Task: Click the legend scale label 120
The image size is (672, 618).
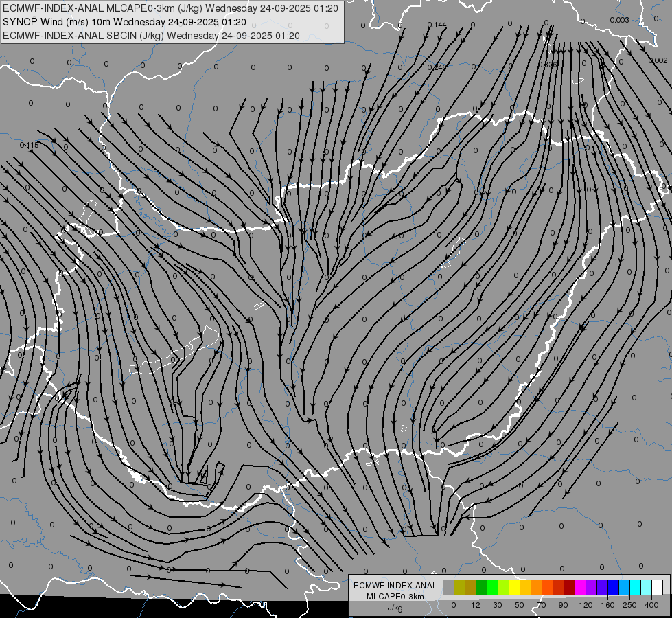Action: click(586, 605)
